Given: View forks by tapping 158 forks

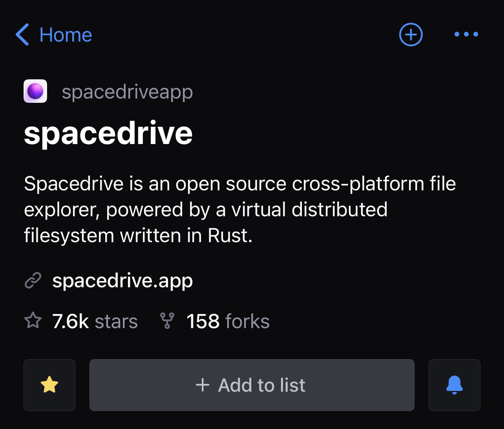Looking at the screenshot, I should click(x=228, y=321).
